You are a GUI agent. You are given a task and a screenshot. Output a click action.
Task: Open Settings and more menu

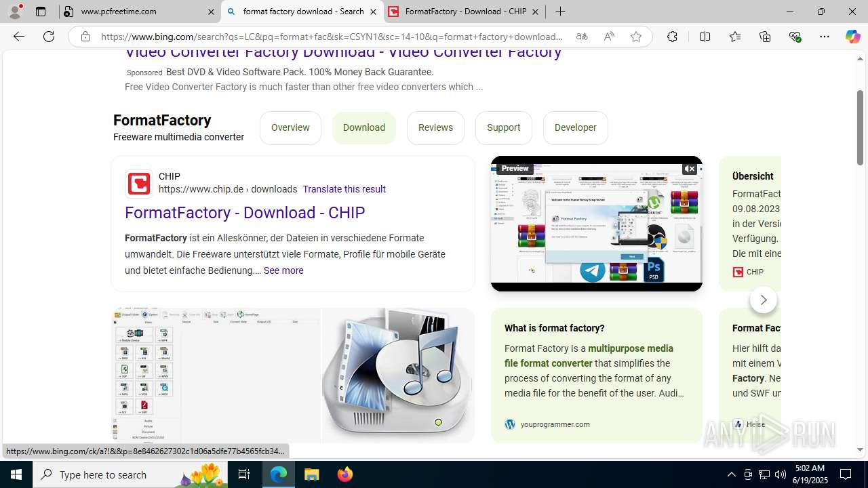825,37
